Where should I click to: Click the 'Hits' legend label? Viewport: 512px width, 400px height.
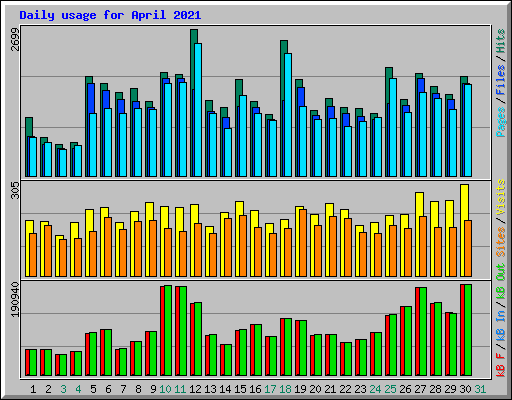coord(500,41)
